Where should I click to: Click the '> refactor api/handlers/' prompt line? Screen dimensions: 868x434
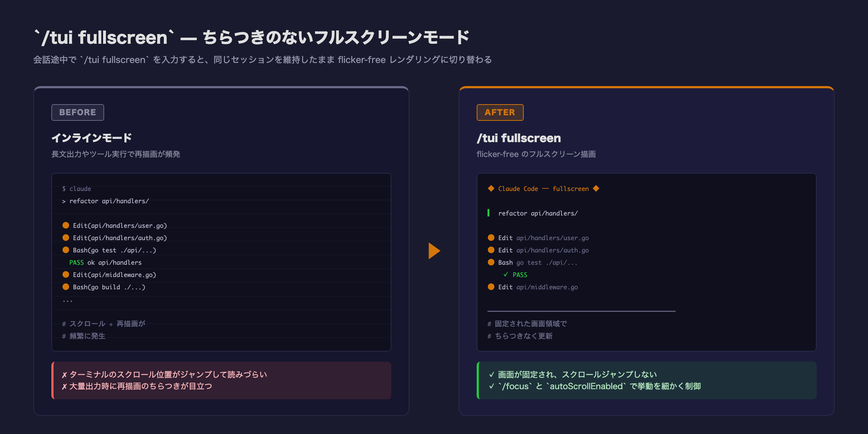pyautogui.click(x=105, y=201)
